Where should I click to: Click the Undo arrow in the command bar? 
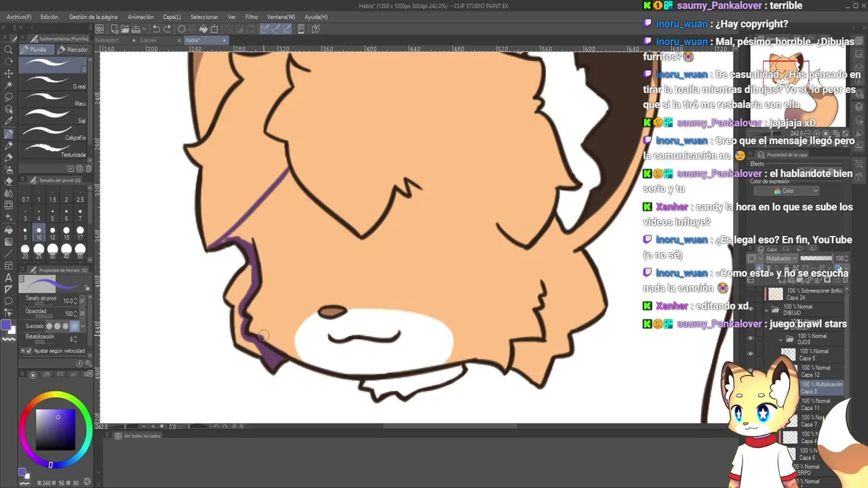pos(156,29)
